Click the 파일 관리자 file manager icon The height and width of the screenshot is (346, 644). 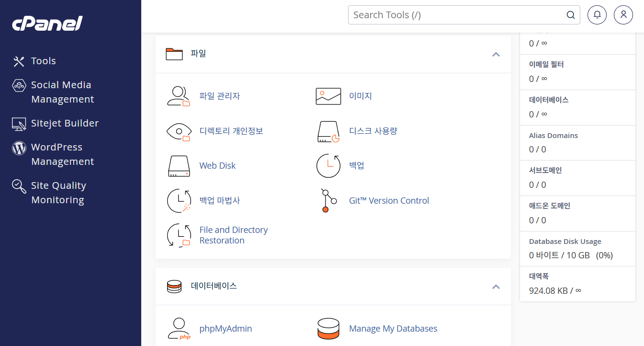click(x=179, y=96)
